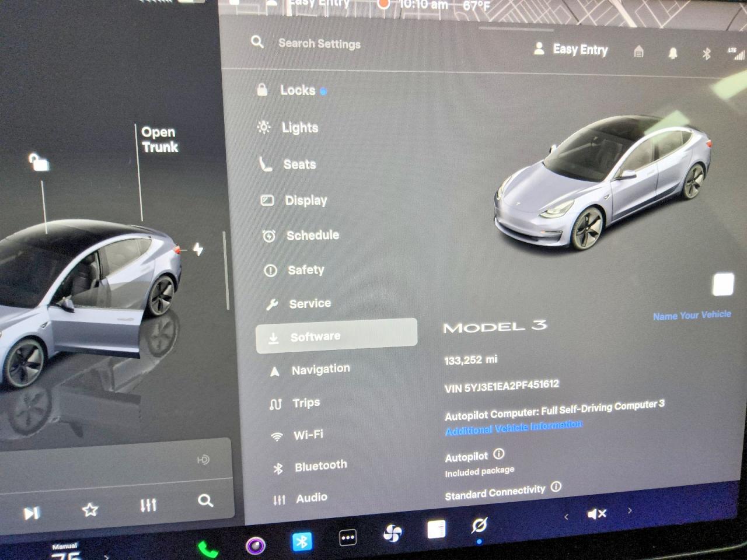Tap the Included package text
Image resolution: width=747 pixels, height=560 pixels.
480,471
